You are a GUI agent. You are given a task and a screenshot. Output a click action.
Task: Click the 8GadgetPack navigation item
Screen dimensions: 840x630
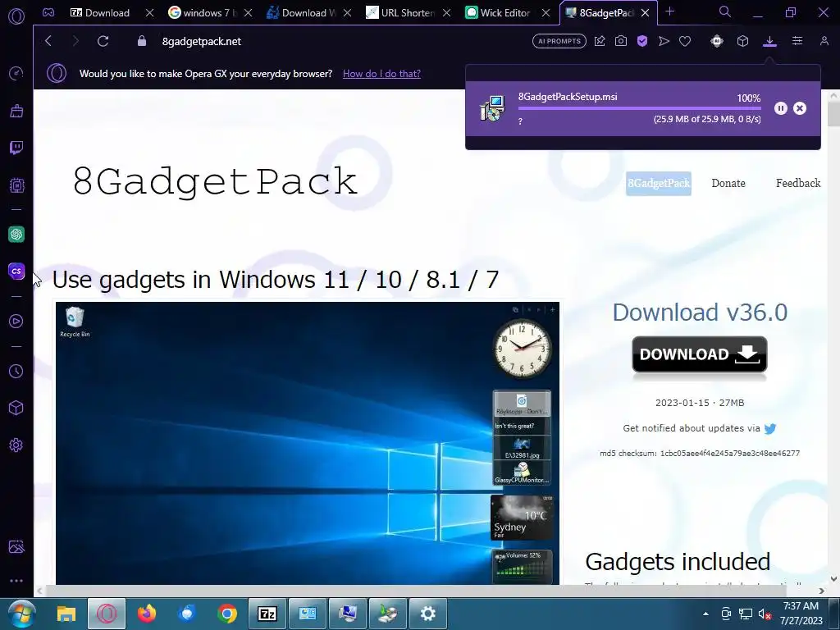pyautogui.click(x=659, y=183)
